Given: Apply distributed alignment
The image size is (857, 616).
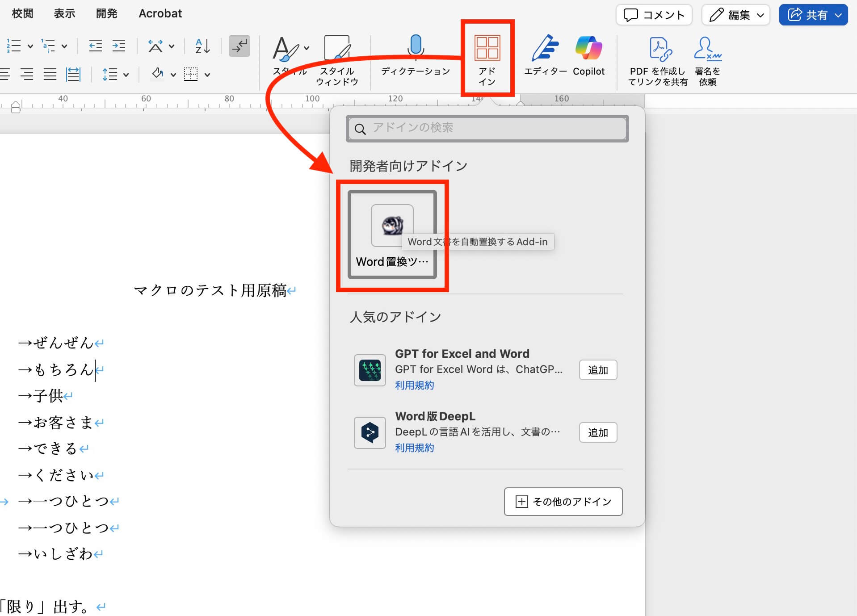Looking at the screenshot, I should coord(73,74).
